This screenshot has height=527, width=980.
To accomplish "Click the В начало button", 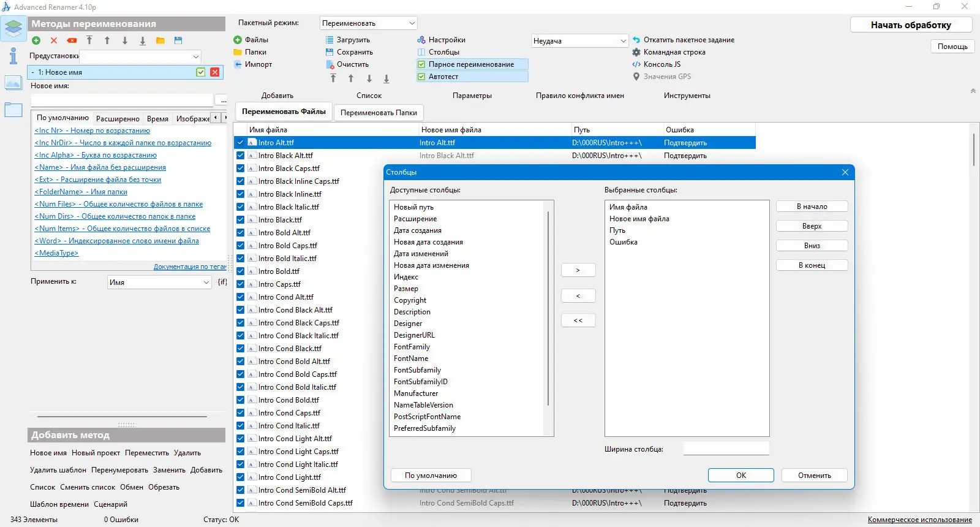I will (812, 207).
